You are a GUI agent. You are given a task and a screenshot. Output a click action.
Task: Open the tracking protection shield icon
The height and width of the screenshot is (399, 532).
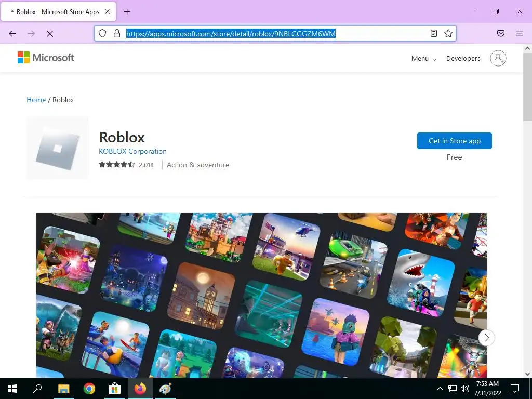[x=102, y=33]
